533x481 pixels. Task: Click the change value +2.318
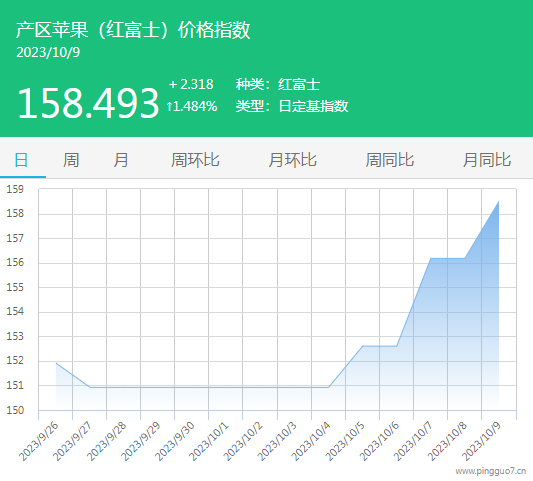[x=191, y=84]
